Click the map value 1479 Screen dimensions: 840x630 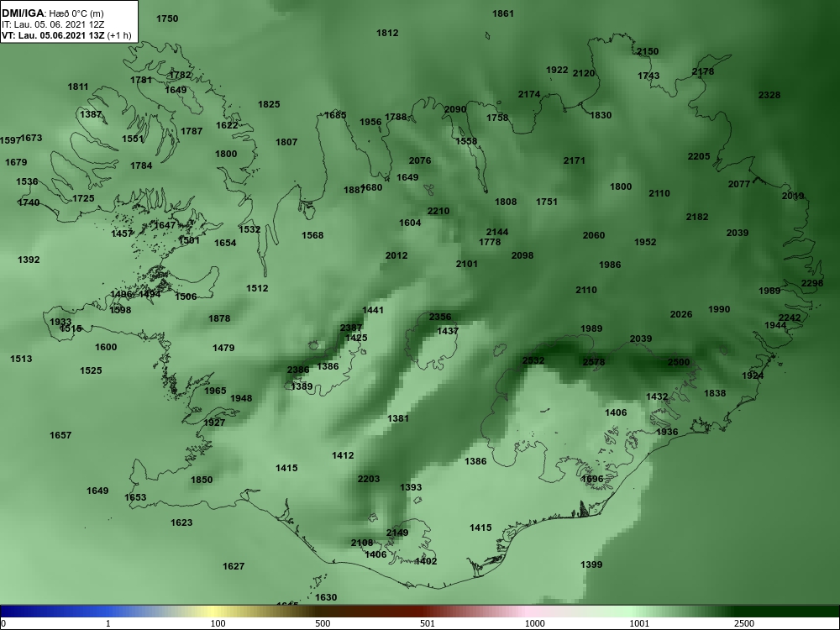pyautogui.click(x=223, y=349)
